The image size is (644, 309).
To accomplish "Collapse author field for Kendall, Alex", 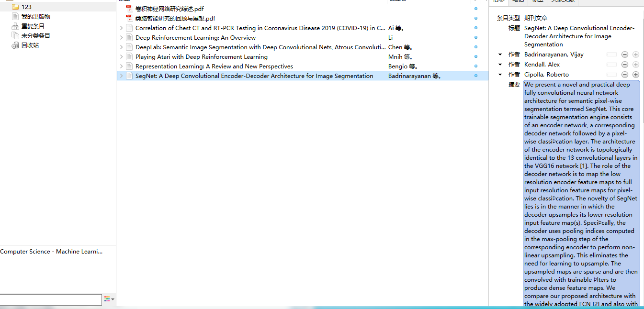I will pos(500,64).
